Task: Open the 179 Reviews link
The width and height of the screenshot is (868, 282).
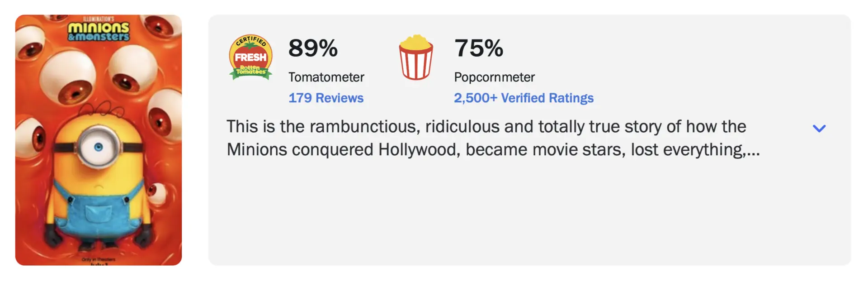Action: coord(326,98)
